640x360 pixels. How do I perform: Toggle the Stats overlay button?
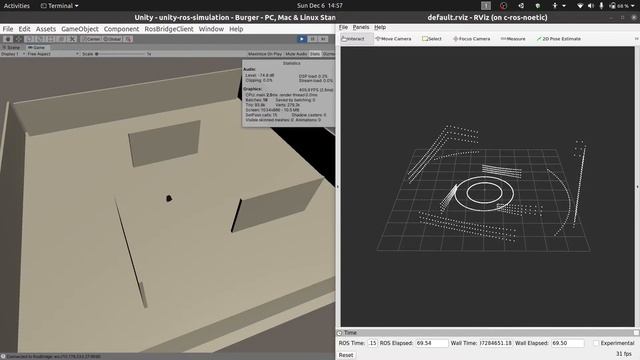[315, 54]
